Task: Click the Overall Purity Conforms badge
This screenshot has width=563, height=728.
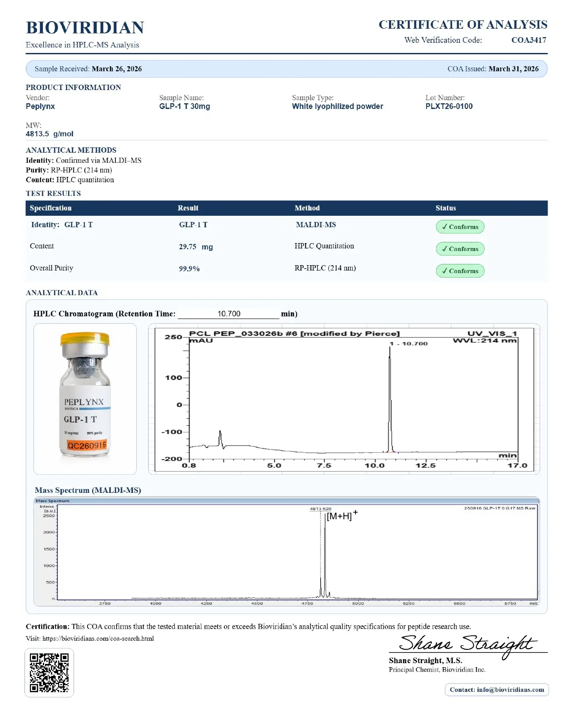Action: point(460,271)
